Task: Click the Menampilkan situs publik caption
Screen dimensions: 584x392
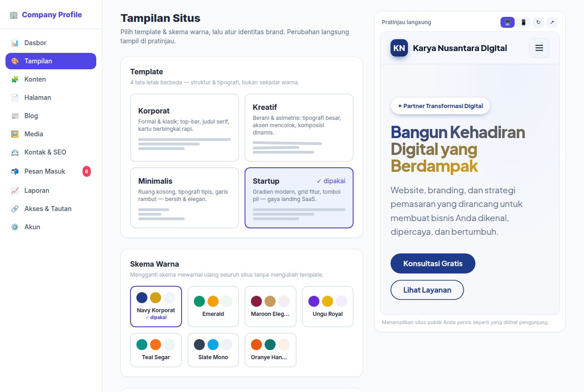Action: click(x=465, y=322)
